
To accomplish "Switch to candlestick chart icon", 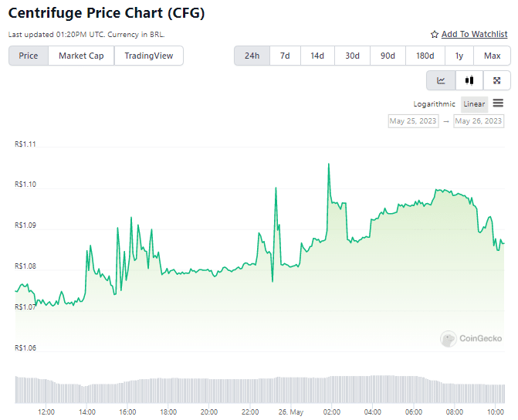I will coord(469,80).
